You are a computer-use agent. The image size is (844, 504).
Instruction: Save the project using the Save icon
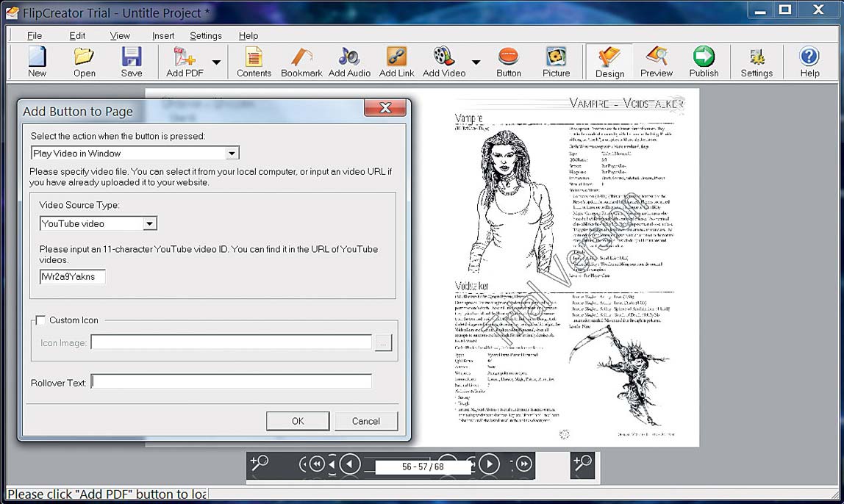pyautogui.click(x=132, y=62)
